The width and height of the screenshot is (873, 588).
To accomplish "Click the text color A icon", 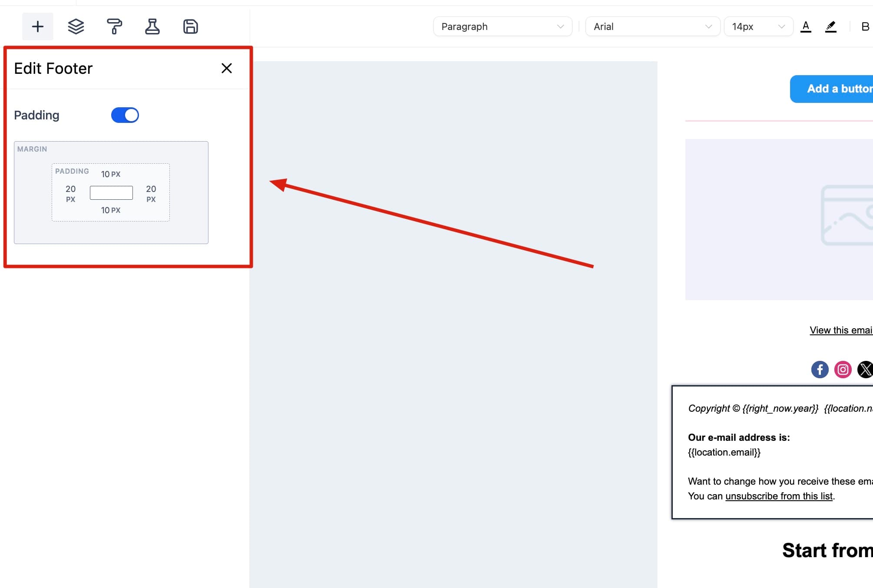I will coord(806,26).
